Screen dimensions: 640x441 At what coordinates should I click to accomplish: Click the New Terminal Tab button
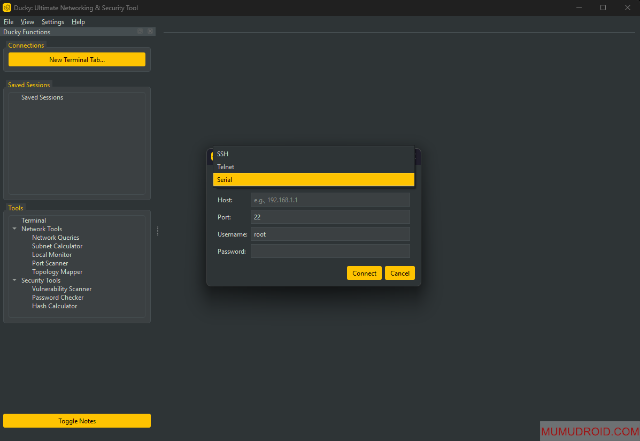[x=77, y=60]
